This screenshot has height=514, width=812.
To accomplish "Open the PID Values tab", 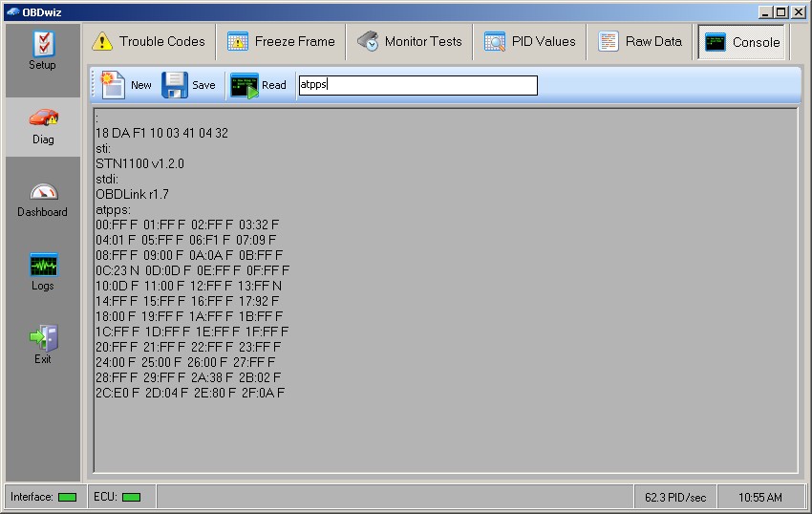I will pyautogui.click(x=530, y=41).
